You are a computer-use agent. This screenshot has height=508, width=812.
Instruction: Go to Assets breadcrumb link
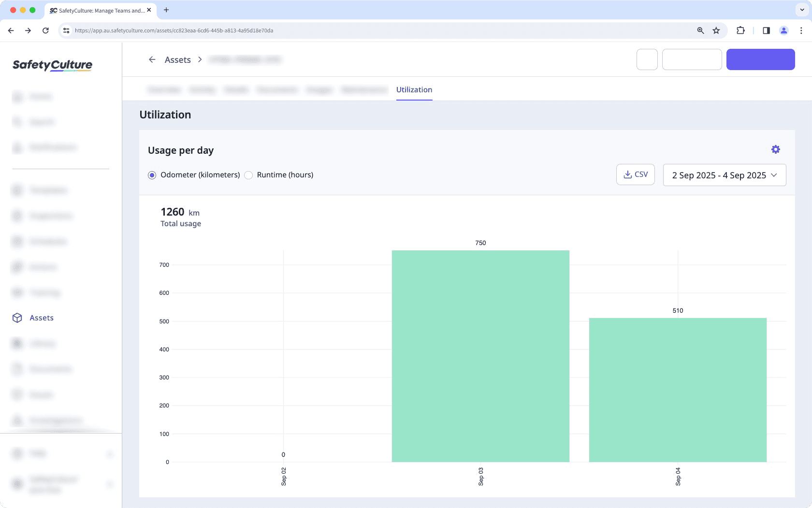(x=177, y=60)
